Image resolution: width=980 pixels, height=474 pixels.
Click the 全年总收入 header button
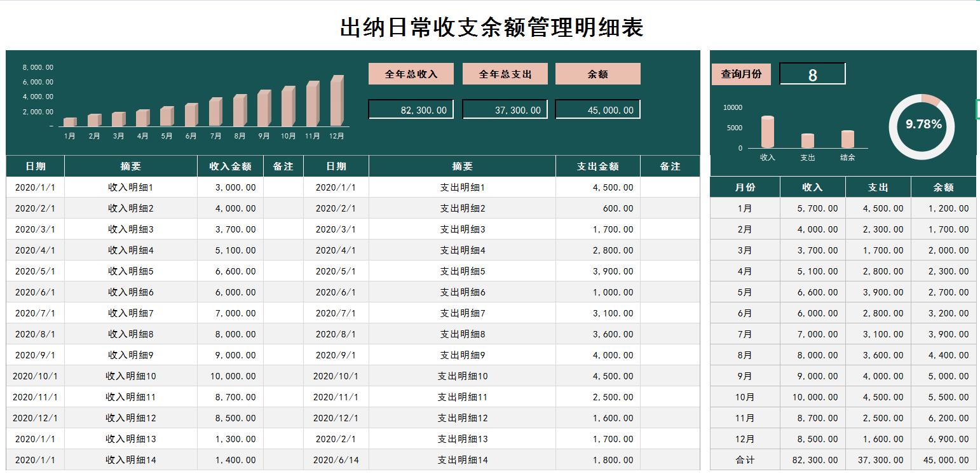411,73
